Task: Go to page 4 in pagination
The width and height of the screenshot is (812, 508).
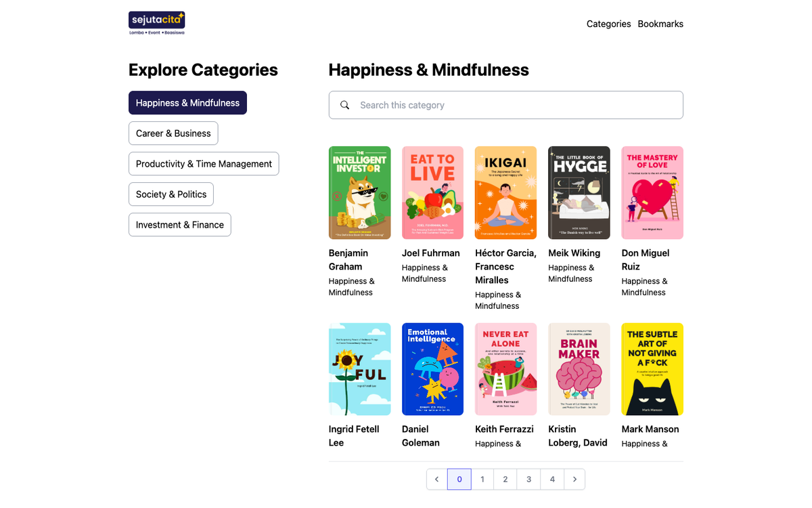Action: coord(552,479)
